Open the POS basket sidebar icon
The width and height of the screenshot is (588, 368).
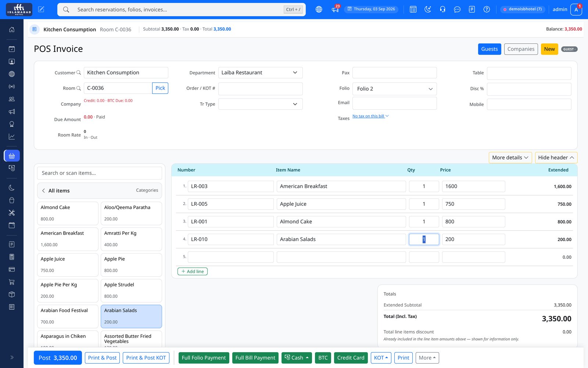[12, 156]
